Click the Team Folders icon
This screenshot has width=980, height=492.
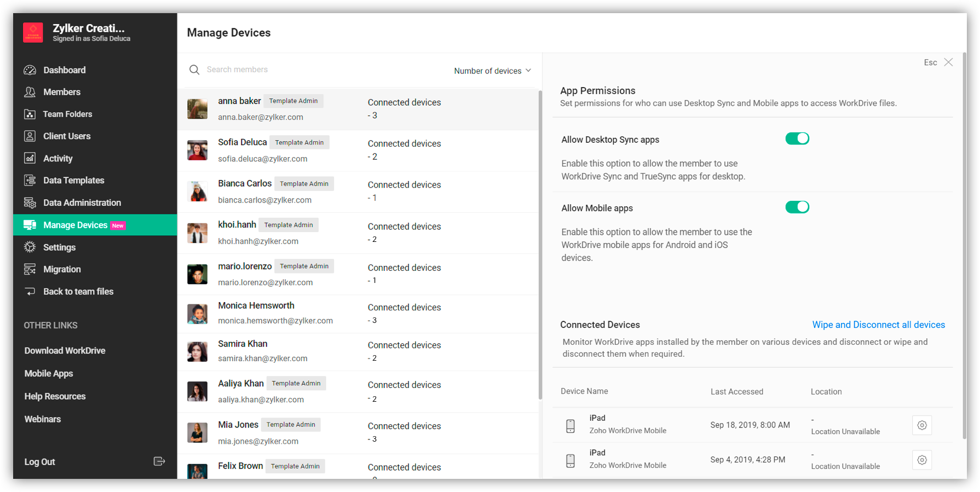click(x=30, y=114)
